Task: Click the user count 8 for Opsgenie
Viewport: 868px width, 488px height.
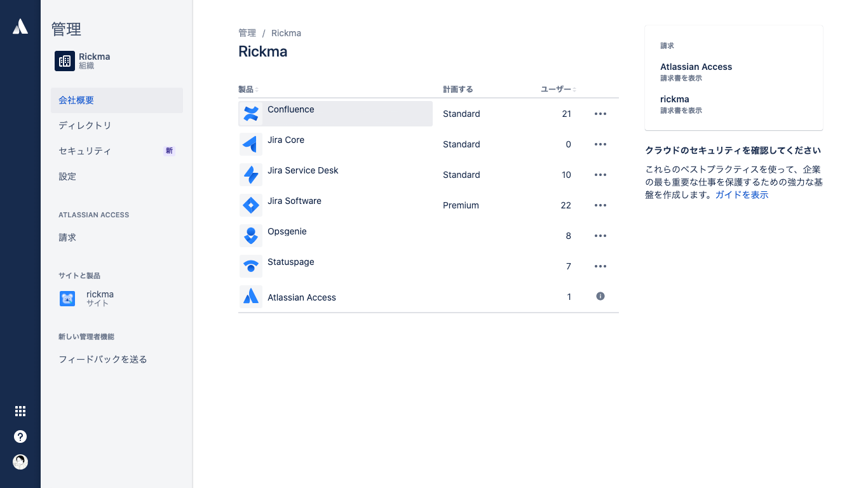Action: pyautogui.click(x=569, y=236)
